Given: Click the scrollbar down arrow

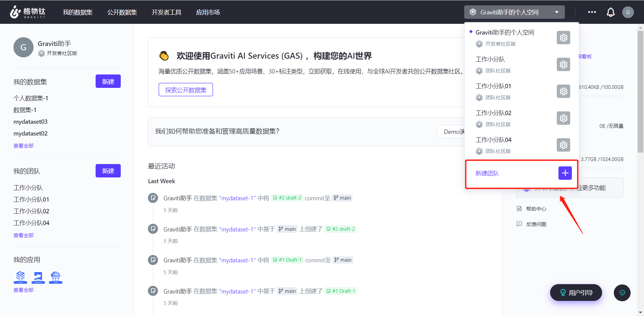Looking at the screenshot, I should 641,313.
